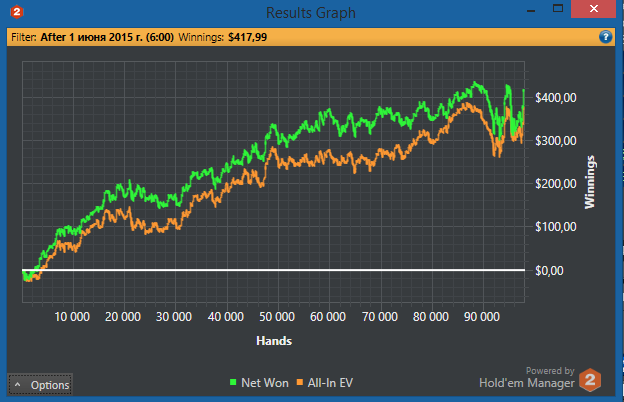The height and width of the screenshot is (402, 624).
Task: Click the $0,00 axis label
Action: pyautogui.click(x=549, y=271)
